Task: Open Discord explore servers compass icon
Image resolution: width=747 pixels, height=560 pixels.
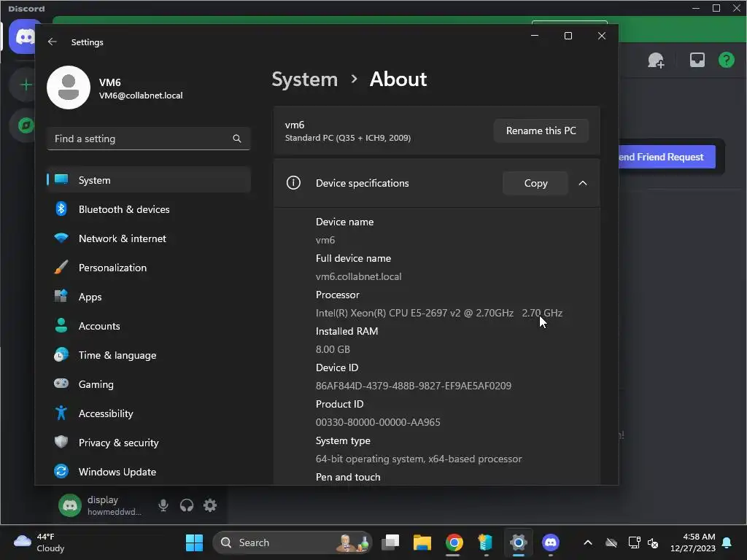Action: click(x=26, y=125)
